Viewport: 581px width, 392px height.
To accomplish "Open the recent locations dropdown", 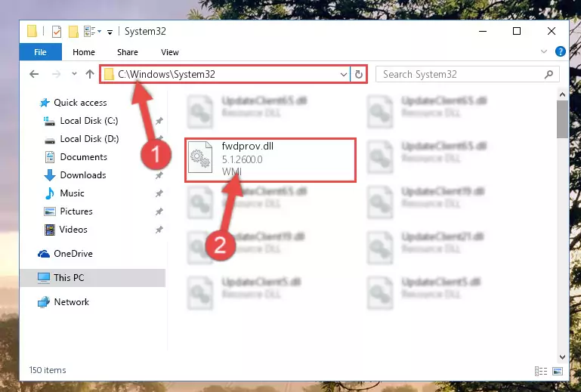I will (74, 74).
